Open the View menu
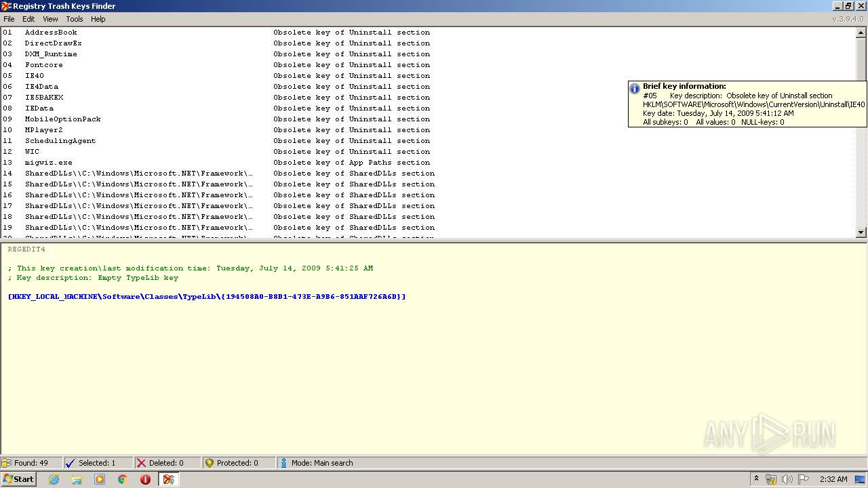 point(51,19)
